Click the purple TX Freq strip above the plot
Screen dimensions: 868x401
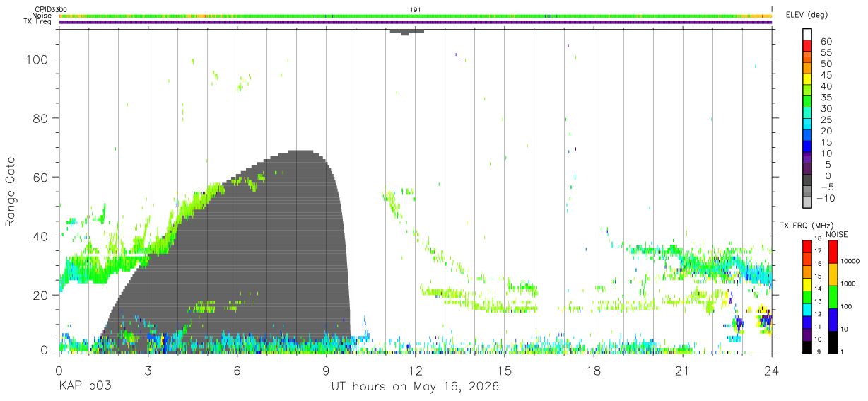[x=416, y=22]
